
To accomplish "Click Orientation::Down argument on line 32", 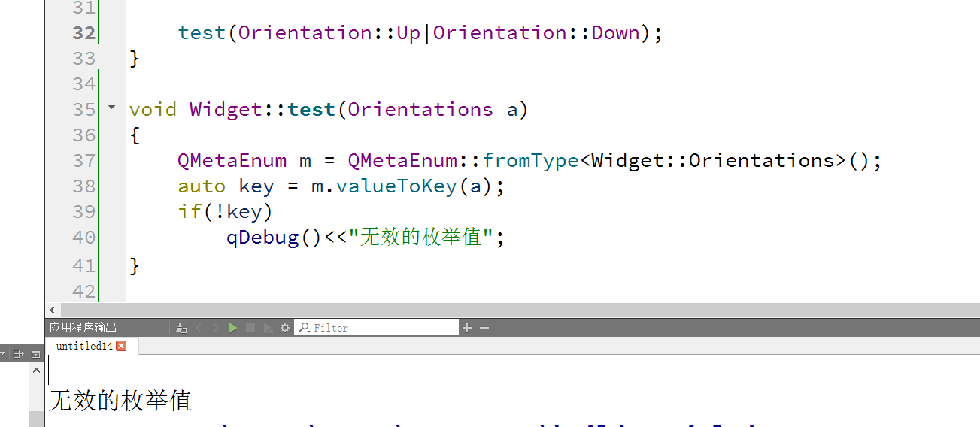I will coord(536,33).
